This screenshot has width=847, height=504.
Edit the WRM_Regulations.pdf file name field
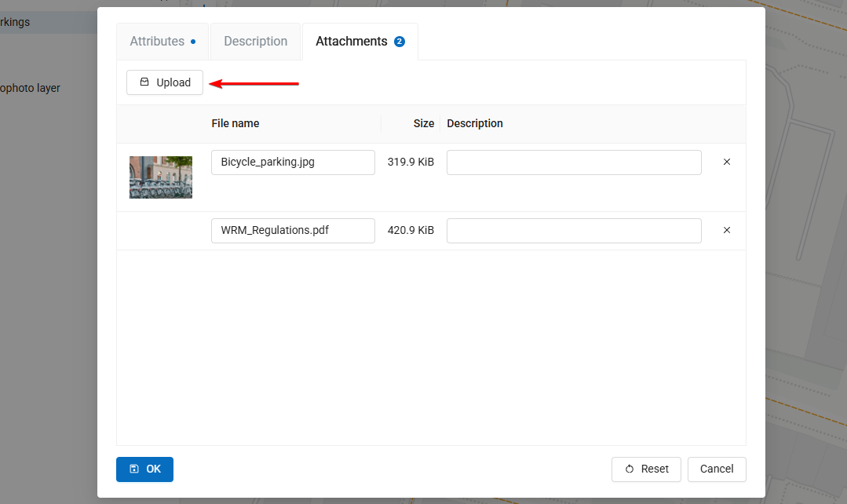[293, 231]
